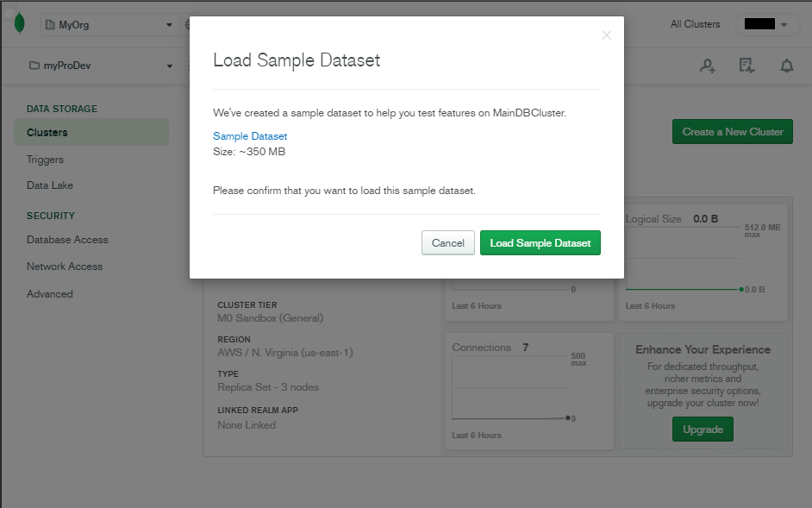Image resolution: width=812 pixels, height=508 pixels.
Task: Click the AWS / N. Virginia region text
Action: (x=285, y=353)
